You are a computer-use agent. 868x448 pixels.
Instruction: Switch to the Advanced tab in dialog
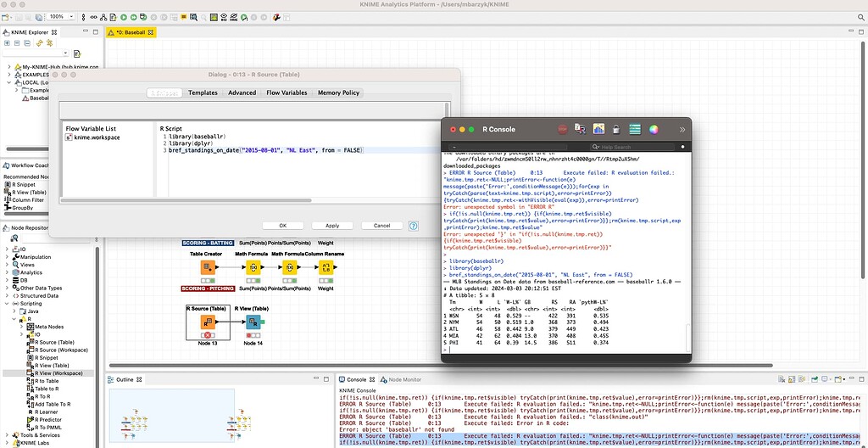[242, 92]
